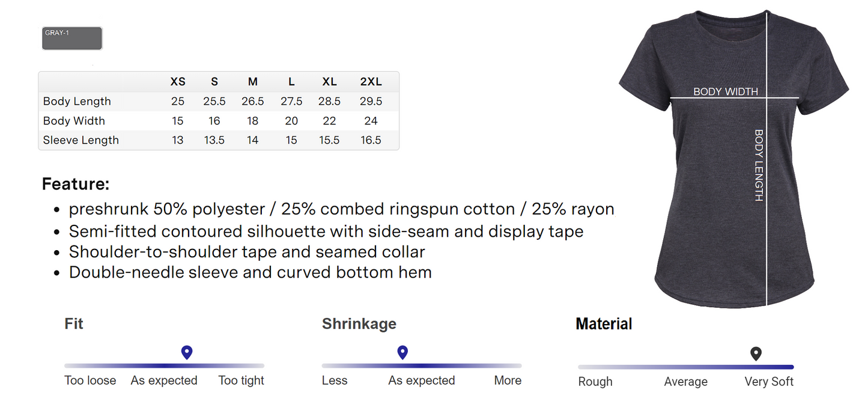Click the Fit slider bar
Image resolution: width=868 pixels, height=407 pixels.
[x=164, y=366]
